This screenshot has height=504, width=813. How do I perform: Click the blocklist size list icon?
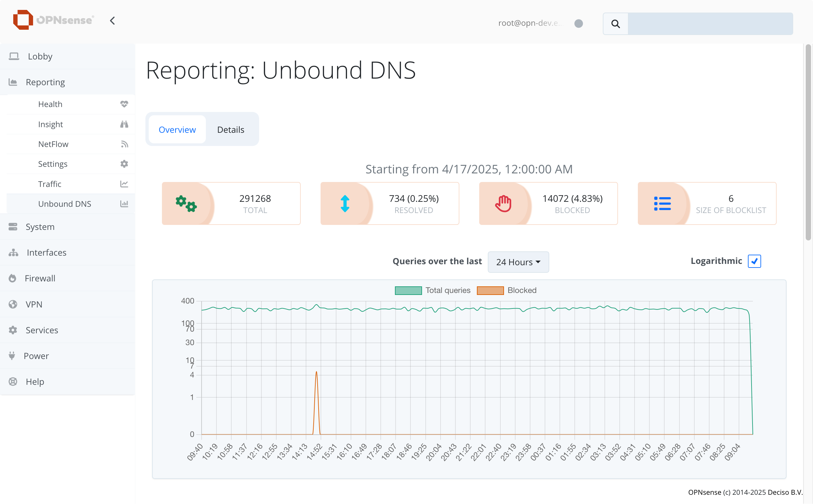662,203
